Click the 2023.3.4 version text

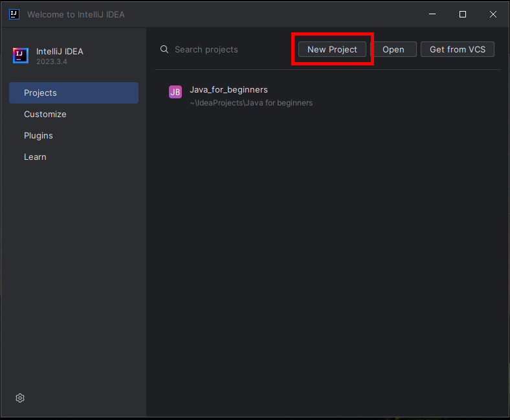52,62
